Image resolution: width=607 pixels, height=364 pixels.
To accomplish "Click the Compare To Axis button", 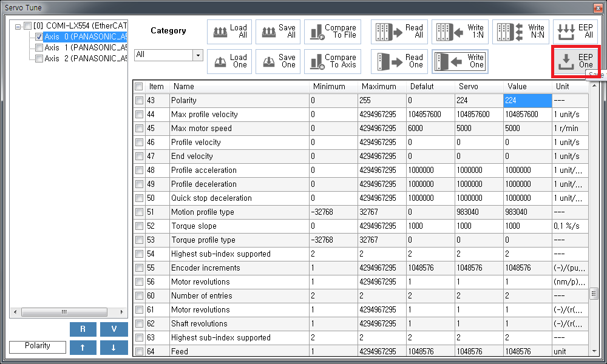I will tap(332, 61).
